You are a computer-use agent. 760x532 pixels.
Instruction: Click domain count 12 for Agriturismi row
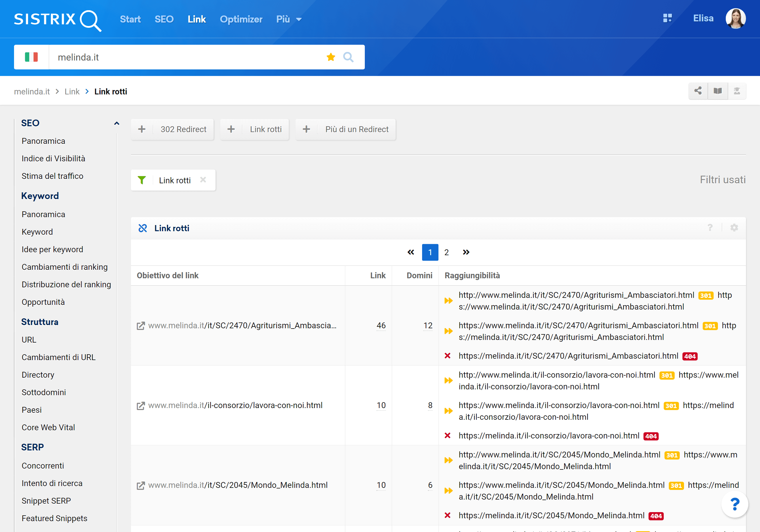point(428,325)
